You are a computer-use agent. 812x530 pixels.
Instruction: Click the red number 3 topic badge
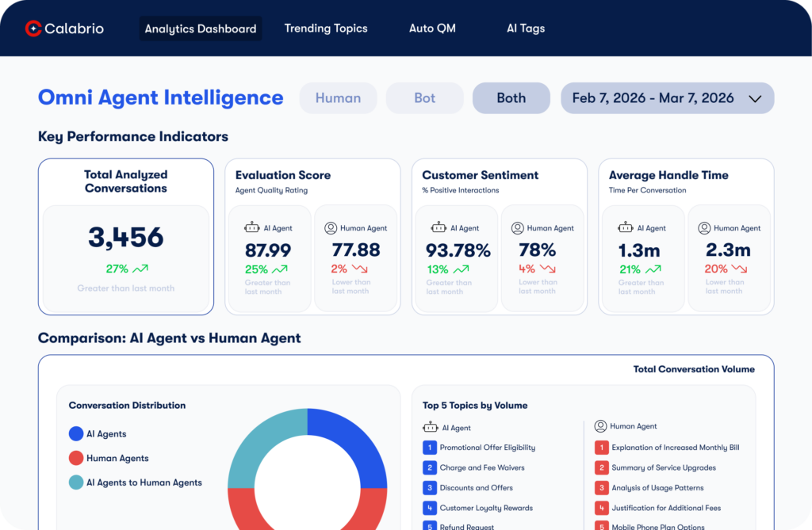coord(602,487)
